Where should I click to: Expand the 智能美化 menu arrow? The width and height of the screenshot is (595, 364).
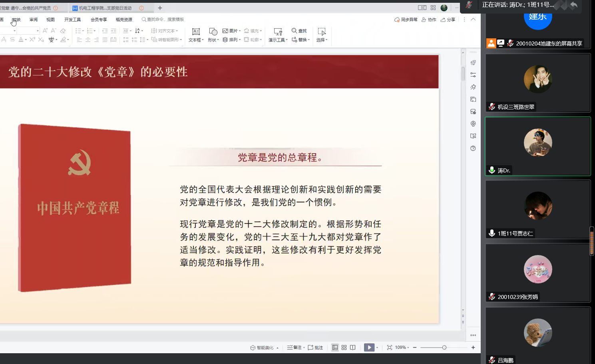tap(277, 348)
